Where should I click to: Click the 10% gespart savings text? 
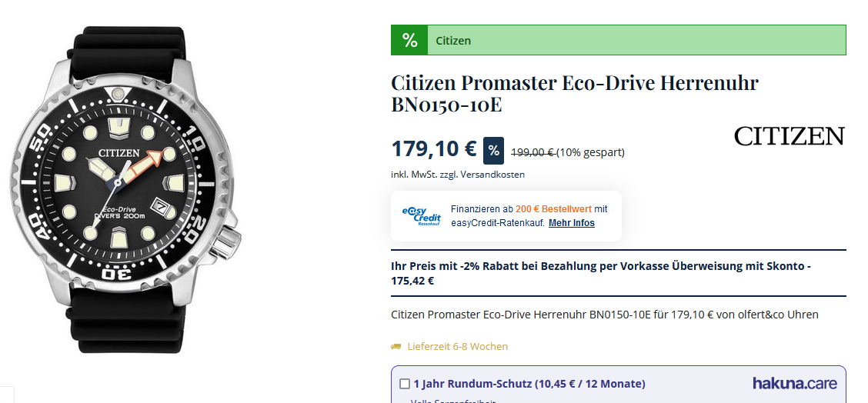591,152
